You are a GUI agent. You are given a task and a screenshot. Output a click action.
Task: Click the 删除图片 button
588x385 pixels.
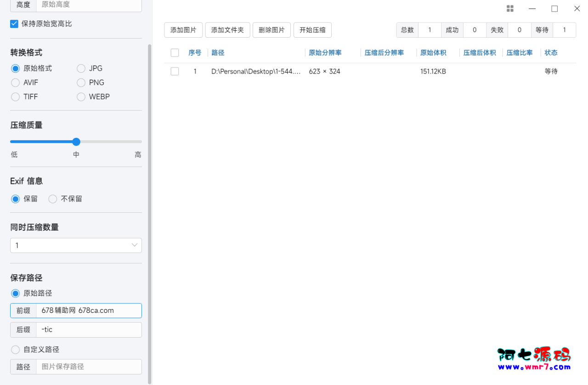pos(271,30)
